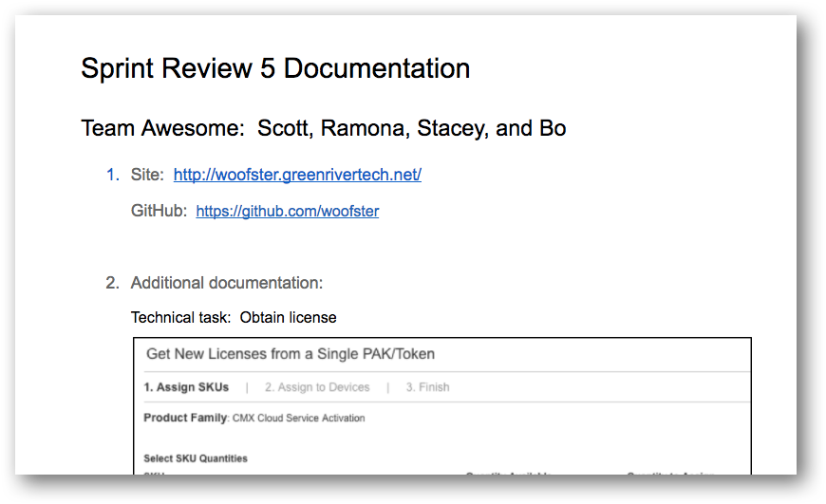Viewport: 826px width, 504px height.
Task: Click the 'Select SKU Quantities' label
Action: (196, 458)
